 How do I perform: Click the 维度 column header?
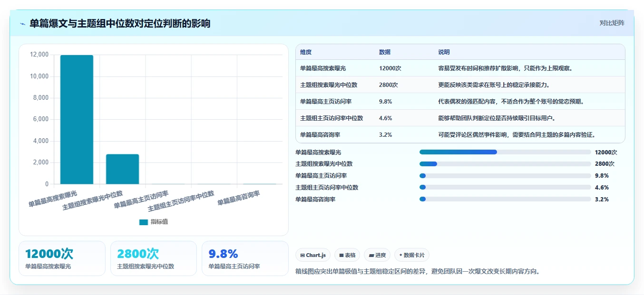pyautogui.click(x=306, y=52)
